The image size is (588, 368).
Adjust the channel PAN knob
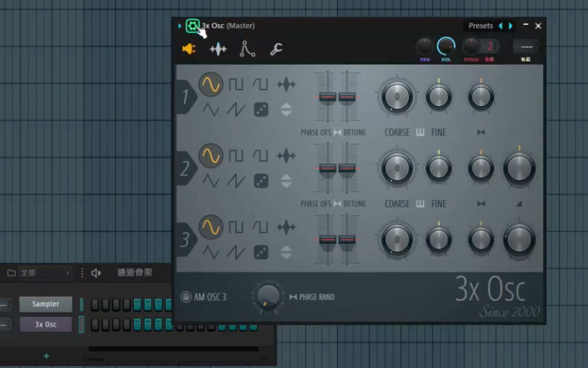point(425,47)
